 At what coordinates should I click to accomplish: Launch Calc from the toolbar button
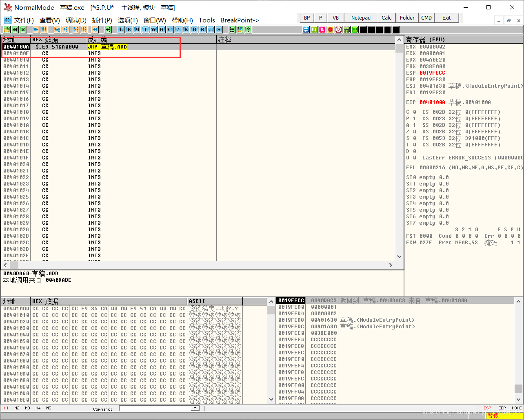[386, 18]
